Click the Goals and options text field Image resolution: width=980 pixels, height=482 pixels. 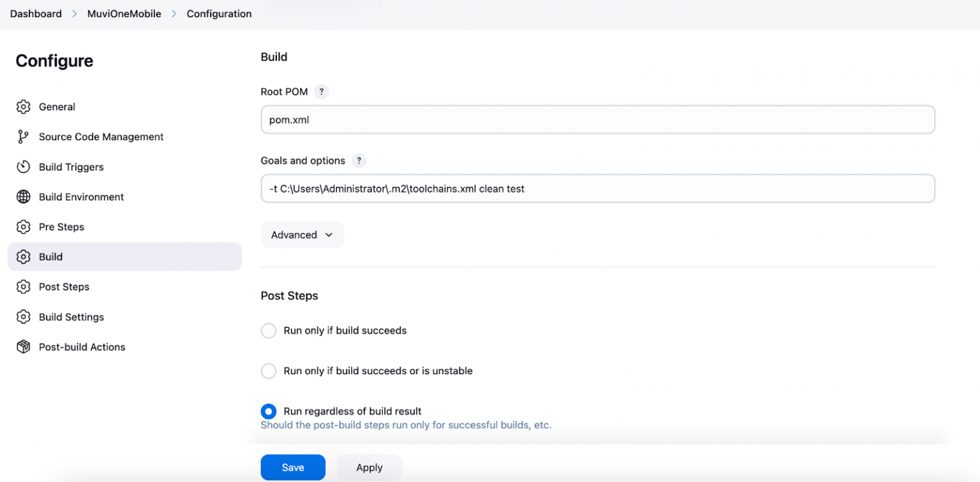point(597,188)
